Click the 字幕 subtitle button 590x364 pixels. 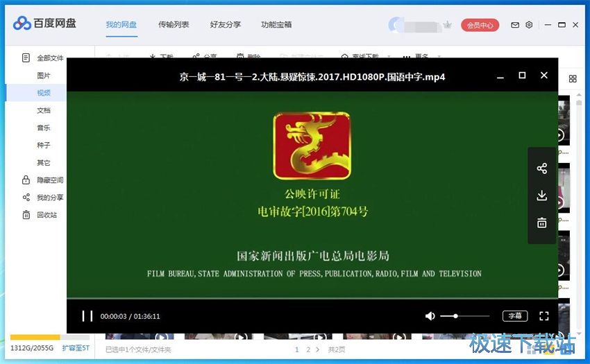(515, 316)
